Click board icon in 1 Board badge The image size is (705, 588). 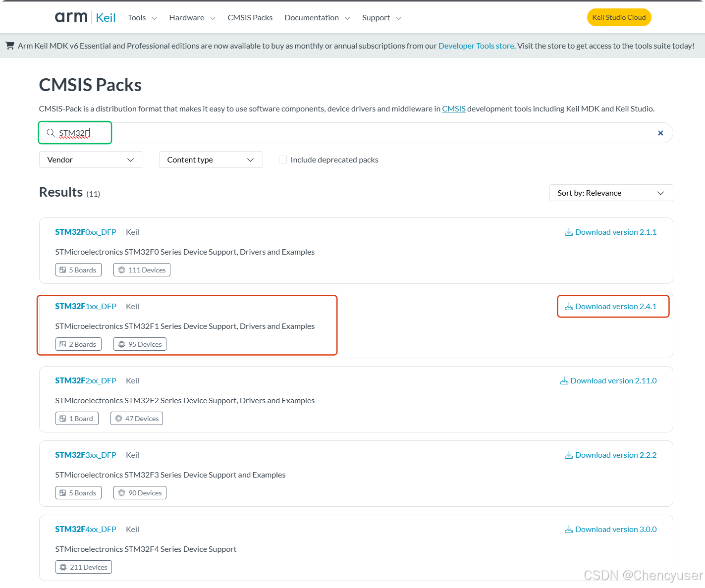point(63,419)
